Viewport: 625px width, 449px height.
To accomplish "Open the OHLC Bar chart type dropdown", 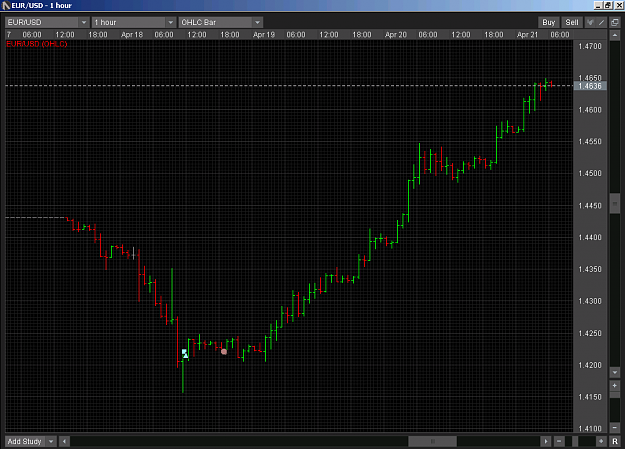I will coord(220,22).
